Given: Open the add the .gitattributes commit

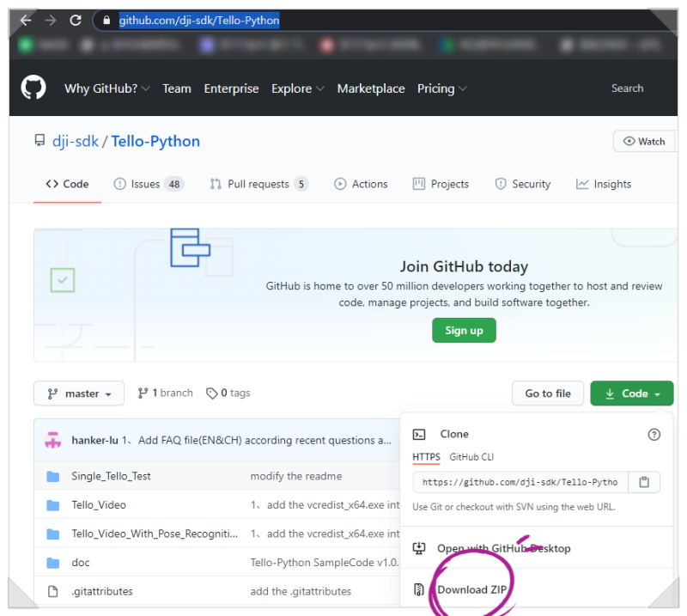Looking at the screenshot, I should click(x=301, y=591).
